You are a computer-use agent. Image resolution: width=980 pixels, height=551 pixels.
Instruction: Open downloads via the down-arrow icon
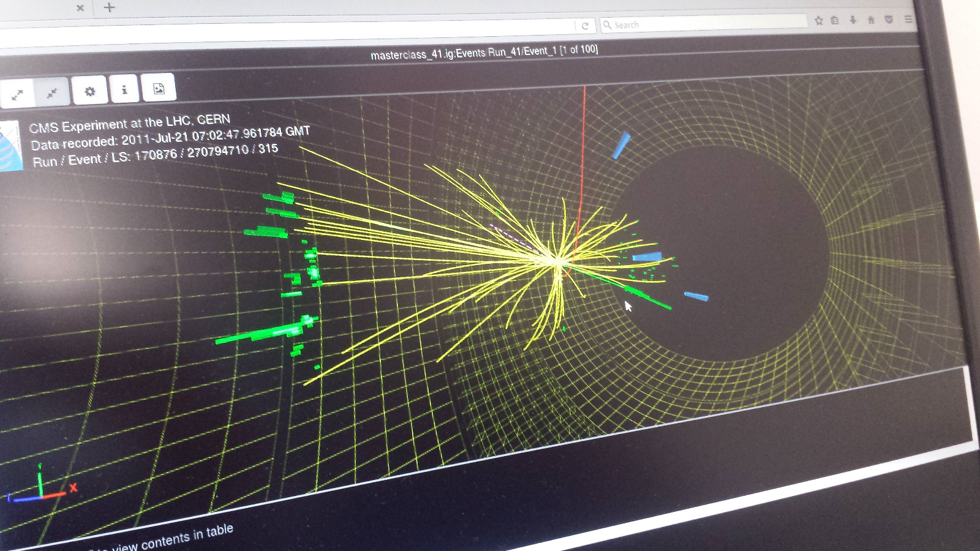[x=853, y=20]
